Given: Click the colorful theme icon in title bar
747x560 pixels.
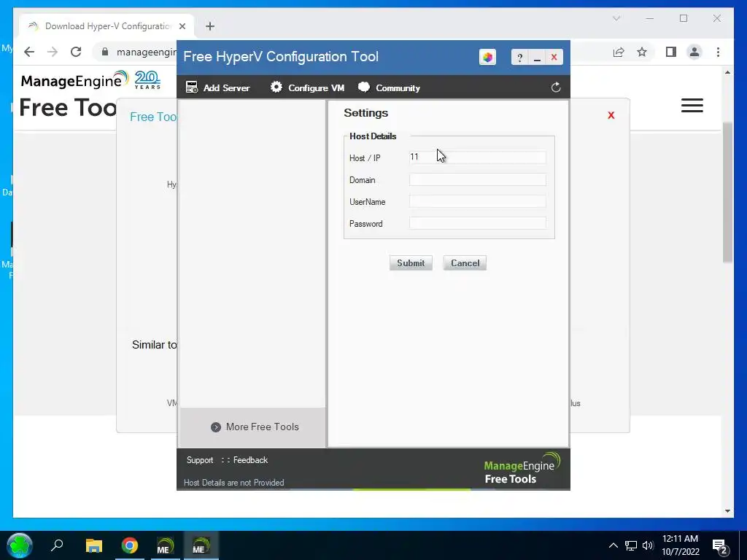Looking at the screenshot, I should pos(487,57).
